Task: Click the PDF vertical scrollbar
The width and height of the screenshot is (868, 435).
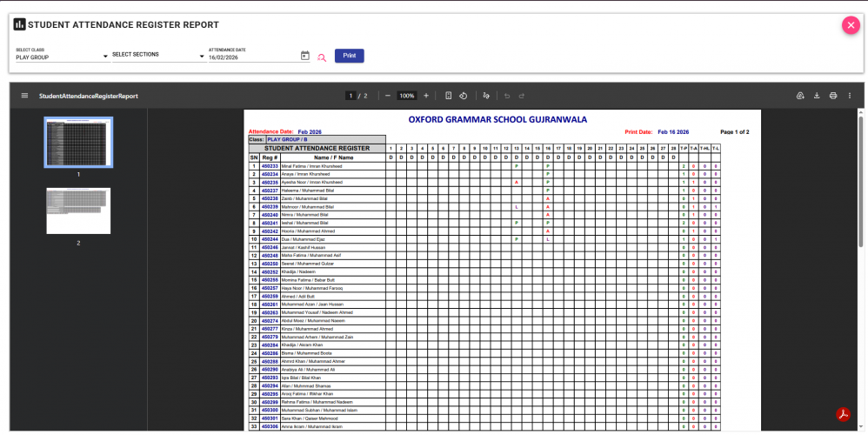Action: [861, 181]
